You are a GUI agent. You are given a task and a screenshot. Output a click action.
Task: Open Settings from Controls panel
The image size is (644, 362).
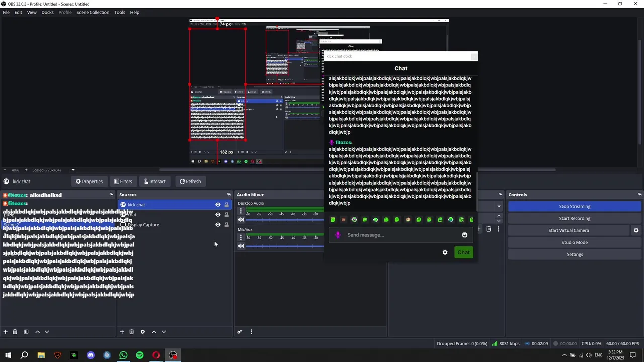point(575,254)
